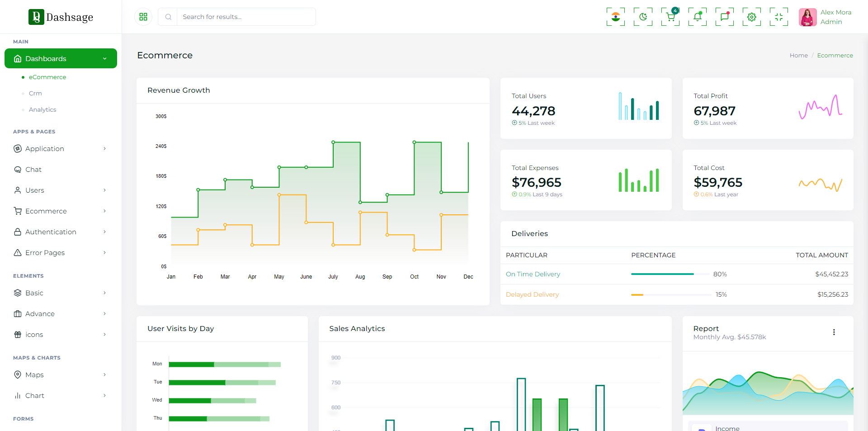Screen dimensions: 868x431
Task: Click Total Cost sparkline chart
Action: tap(821, 184)
